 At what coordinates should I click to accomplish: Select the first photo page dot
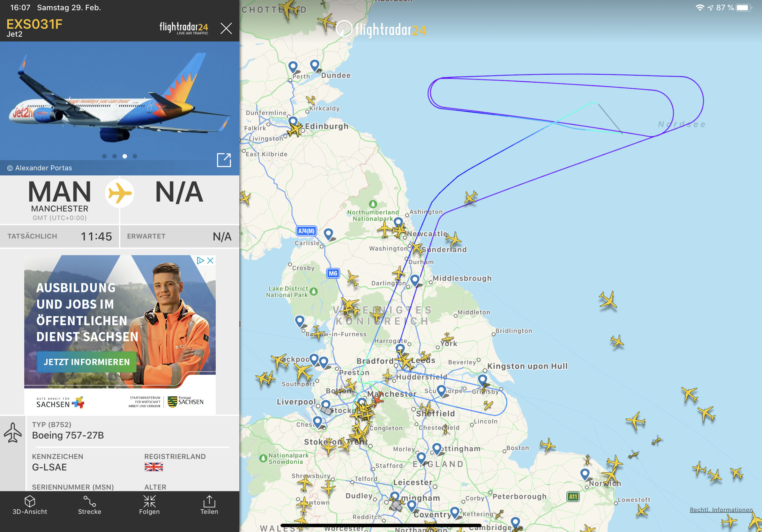[x=104, y=156]
